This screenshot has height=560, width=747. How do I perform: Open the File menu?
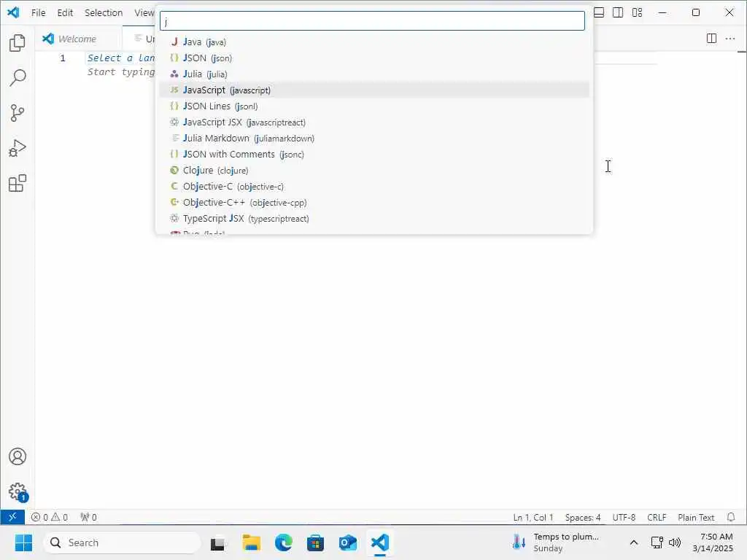38,13
